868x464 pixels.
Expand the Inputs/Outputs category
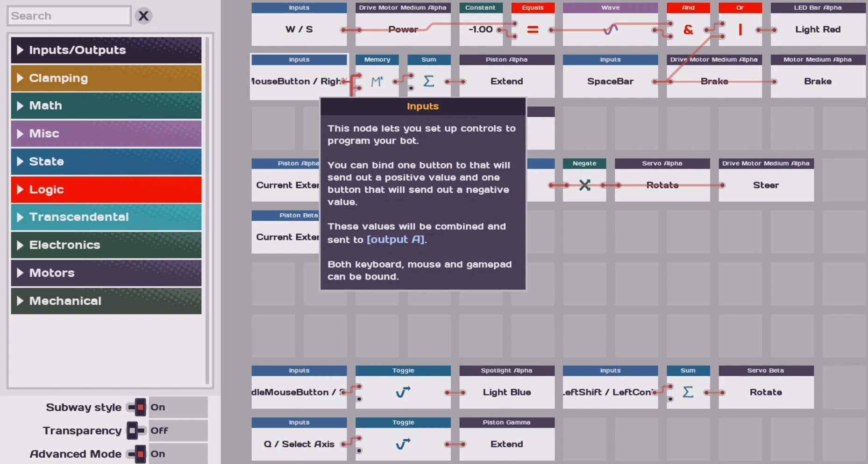tap(106, 50)
